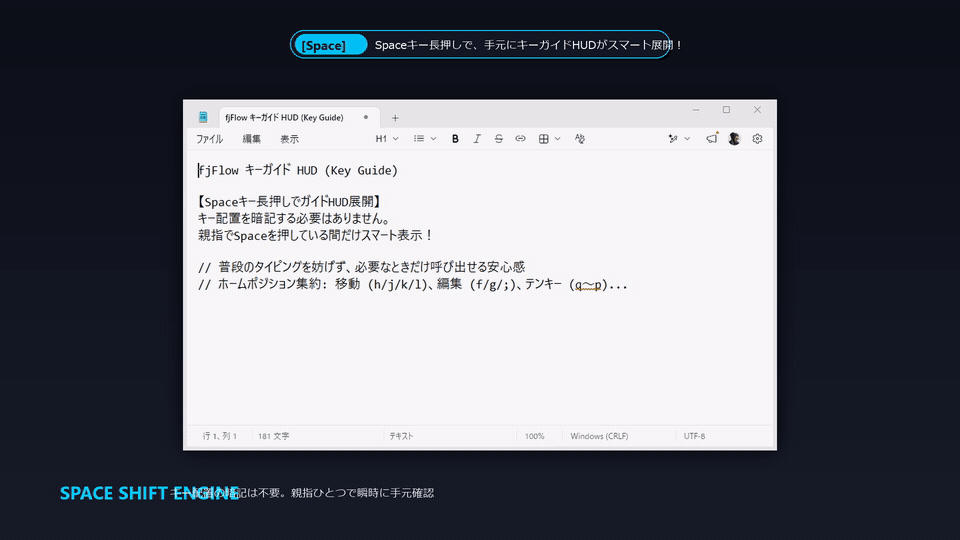Toggle strikethrough formatting
Viewport: 960px width, 540px height.
point(498,139)
